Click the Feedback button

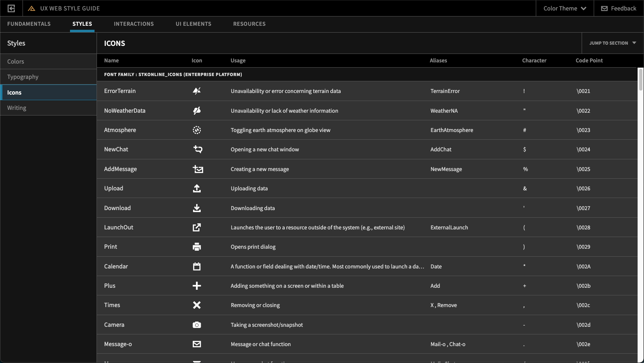point(619,8)
